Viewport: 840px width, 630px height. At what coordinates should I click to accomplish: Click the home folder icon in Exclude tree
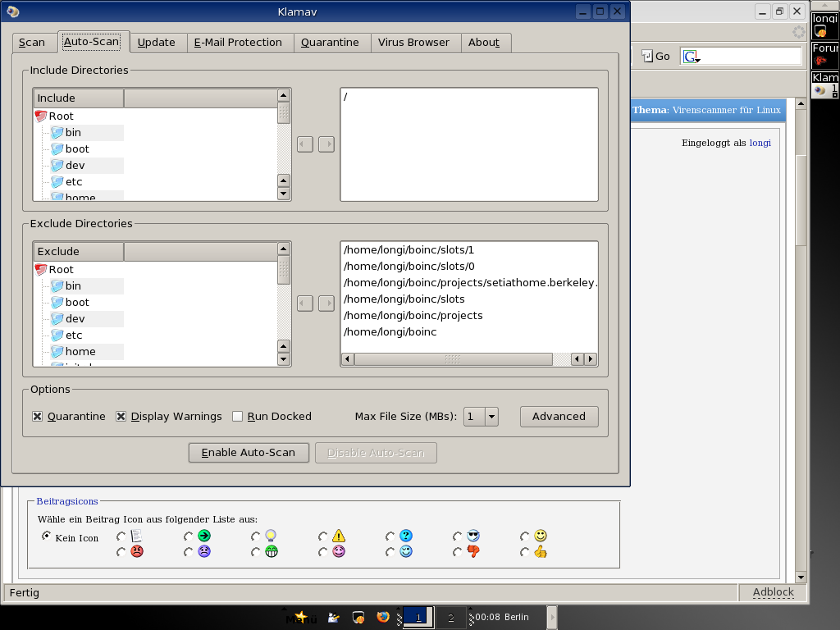pos(57,351)
